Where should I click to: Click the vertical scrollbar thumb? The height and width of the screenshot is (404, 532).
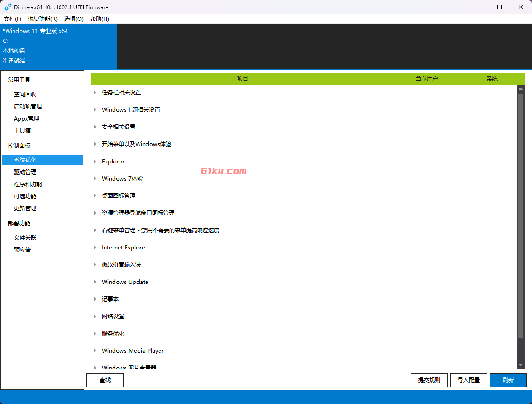tap(520, 216)
